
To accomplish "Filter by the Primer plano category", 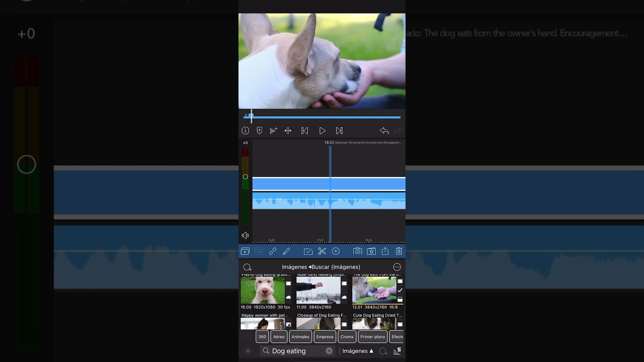I will pos(373,337).
